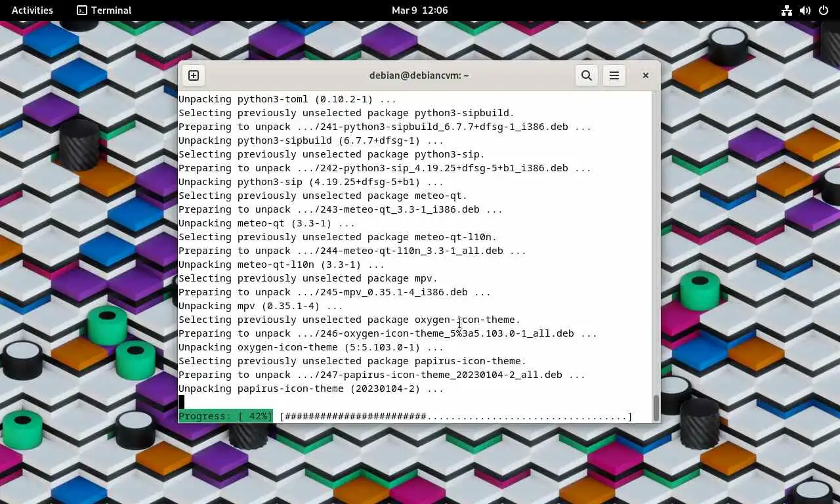Click line Selecting previously unselected package mpv

(308, 278)
